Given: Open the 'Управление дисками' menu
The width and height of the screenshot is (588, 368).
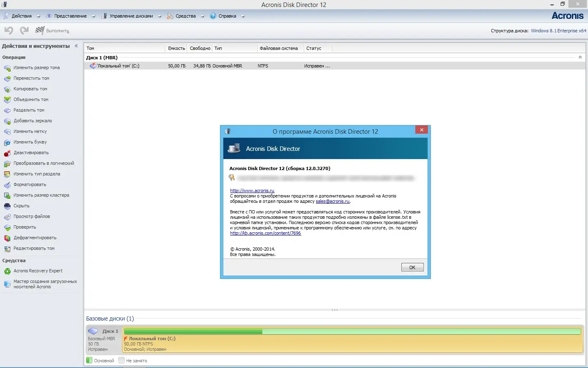Looking at the screenshot, I should (x=131, y=16).
